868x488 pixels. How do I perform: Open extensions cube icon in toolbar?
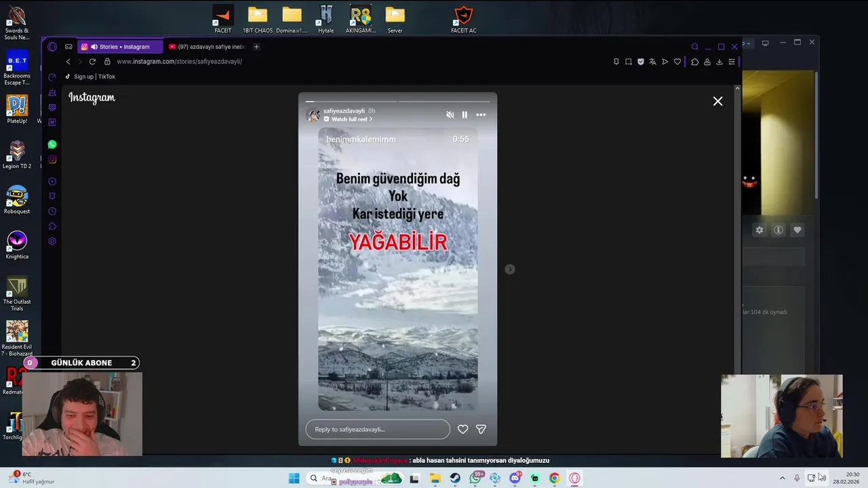694,62
